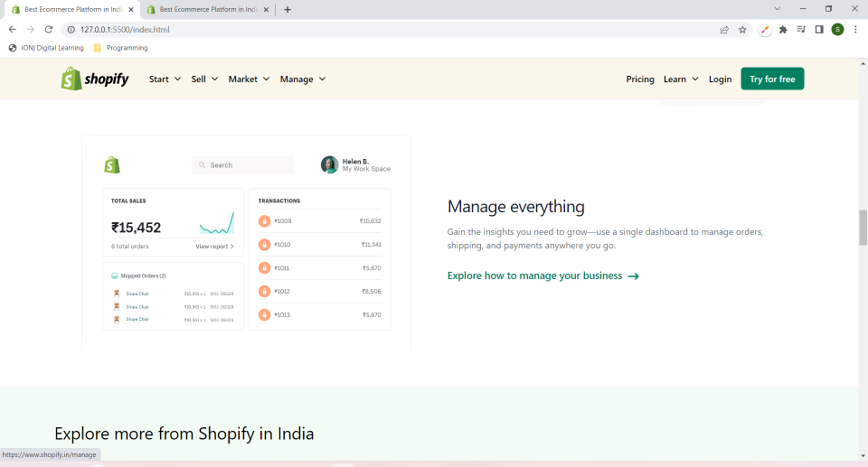Screen dimensions: 868x467
Task: Click transaction #1011 lock icon
Action: (265, 267)
